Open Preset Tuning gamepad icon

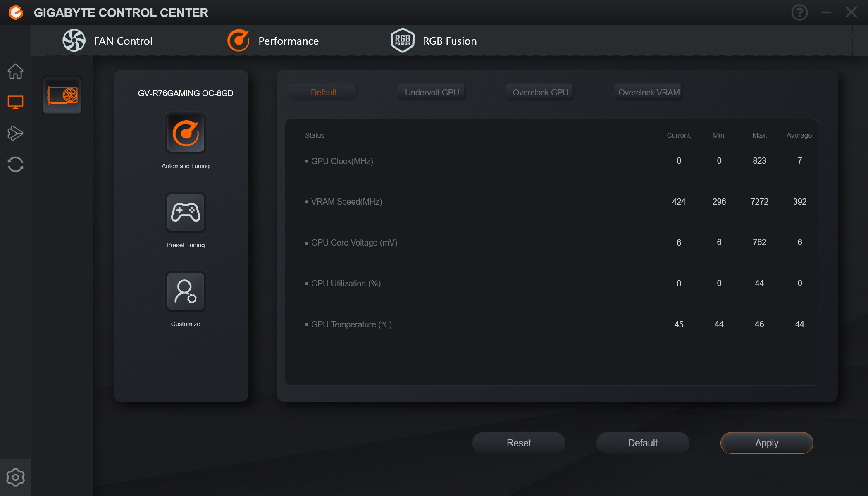pyautogui.click(x=186, y=212)
